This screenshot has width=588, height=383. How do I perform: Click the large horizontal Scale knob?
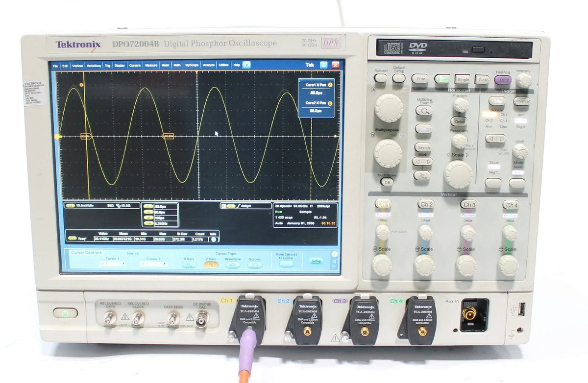coord(458,174)
